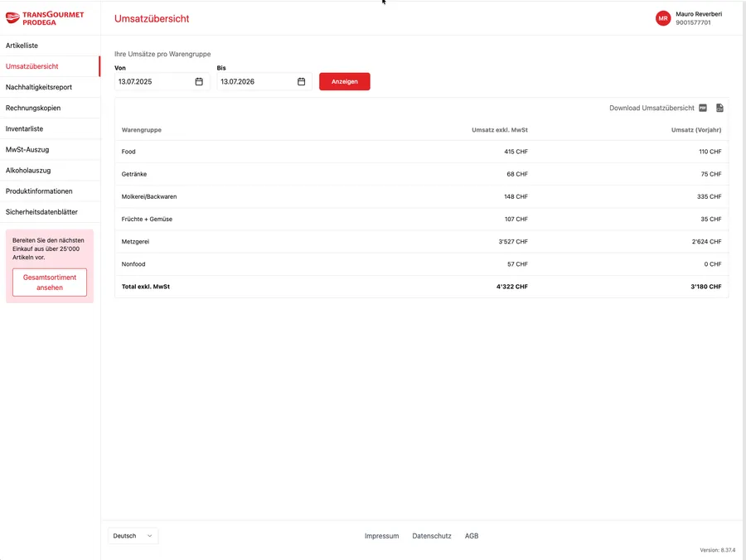The image size is (746, 560).
Task: Click Download Umsatzübersicht label
Action: pos(652,108)
